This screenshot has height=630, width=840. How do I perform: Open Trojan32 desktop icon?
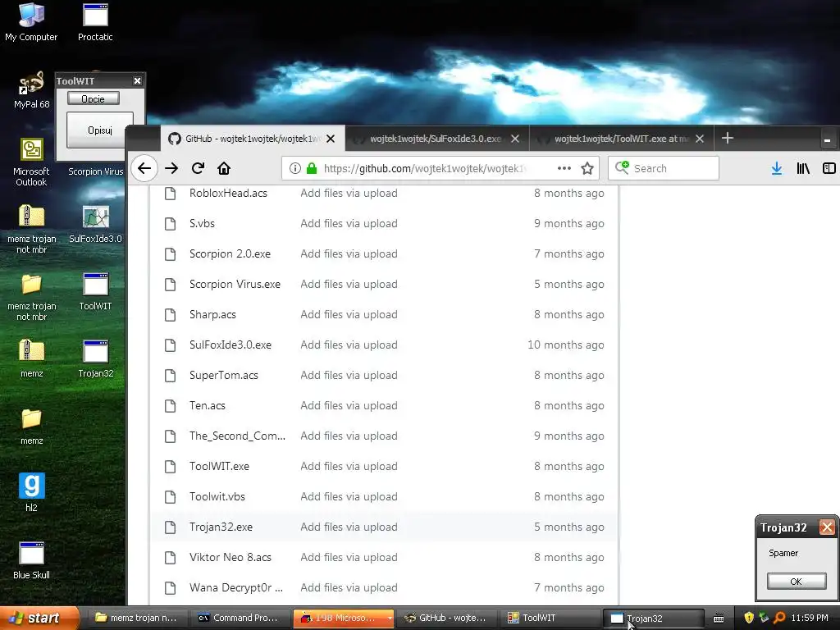pos(95,359)
